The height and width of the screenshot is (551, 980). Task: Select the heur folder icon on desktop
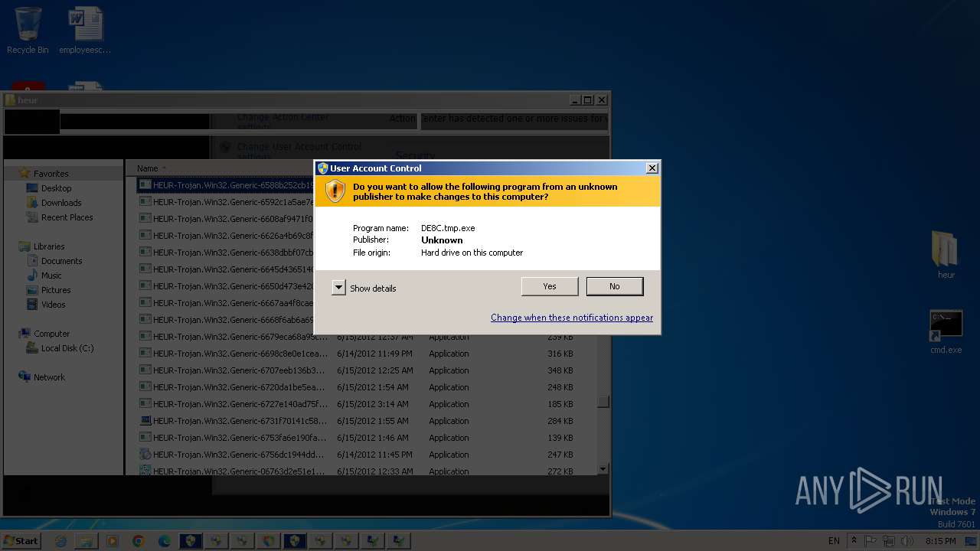click(x=946, y=256)
